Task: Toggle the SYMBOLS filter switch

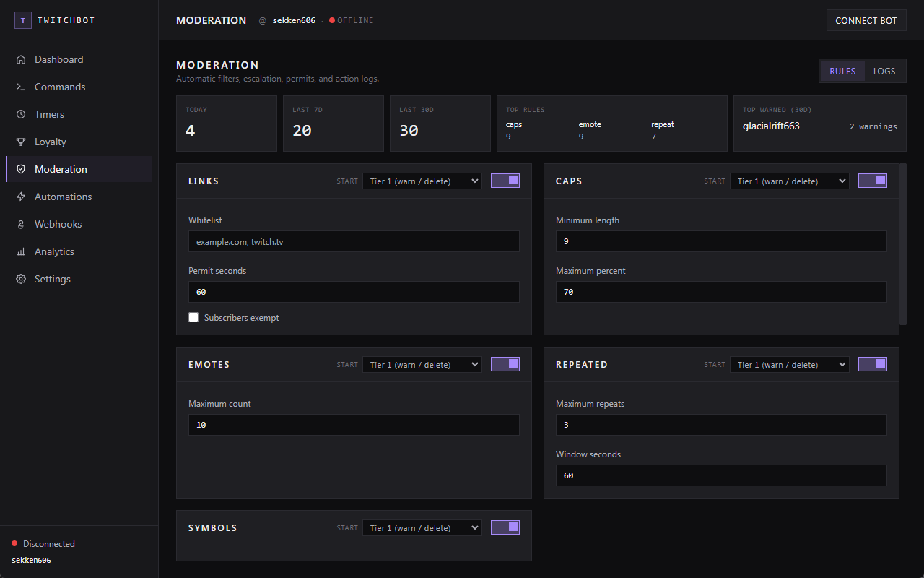Action: click(505, 527)
